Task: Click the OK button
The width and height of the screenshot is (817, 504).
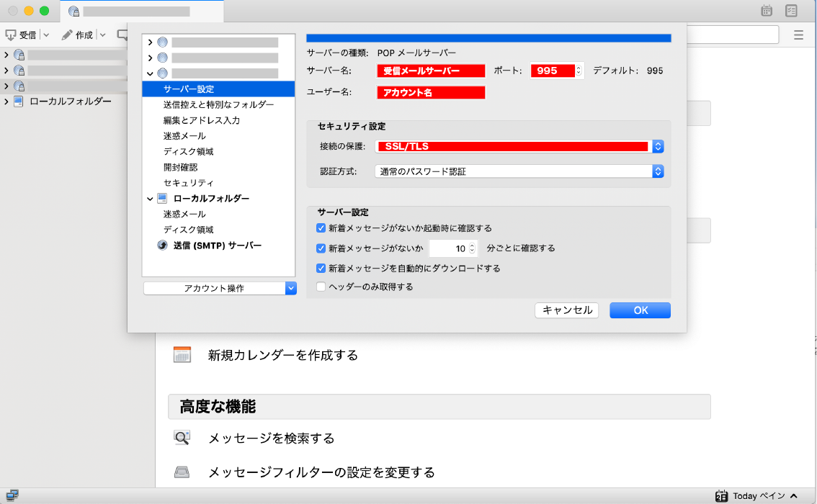Action: coord(640,310)
